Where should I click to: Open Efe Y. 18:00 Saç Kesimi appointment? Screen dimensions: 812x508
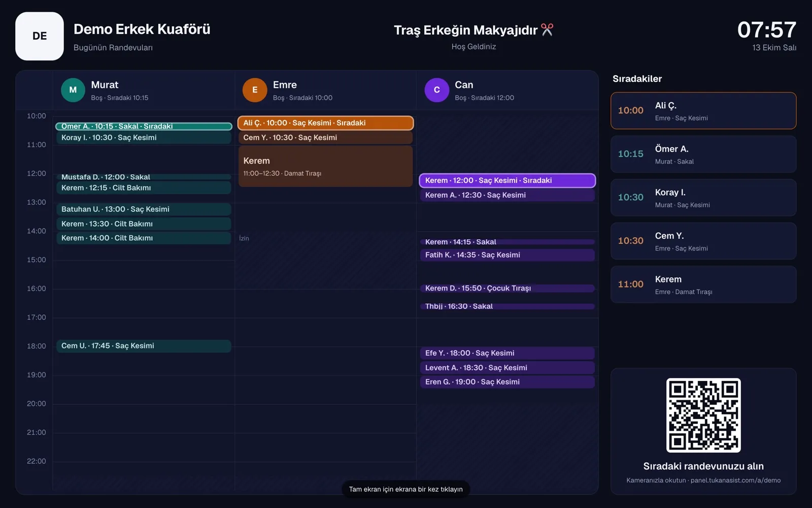coord(507,353)
